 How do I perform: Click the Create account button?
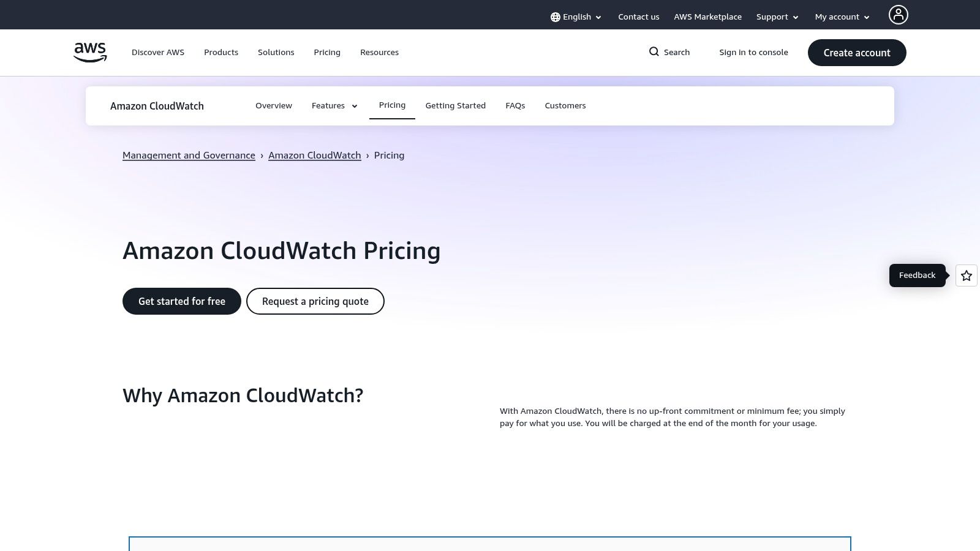coord(857,53)
